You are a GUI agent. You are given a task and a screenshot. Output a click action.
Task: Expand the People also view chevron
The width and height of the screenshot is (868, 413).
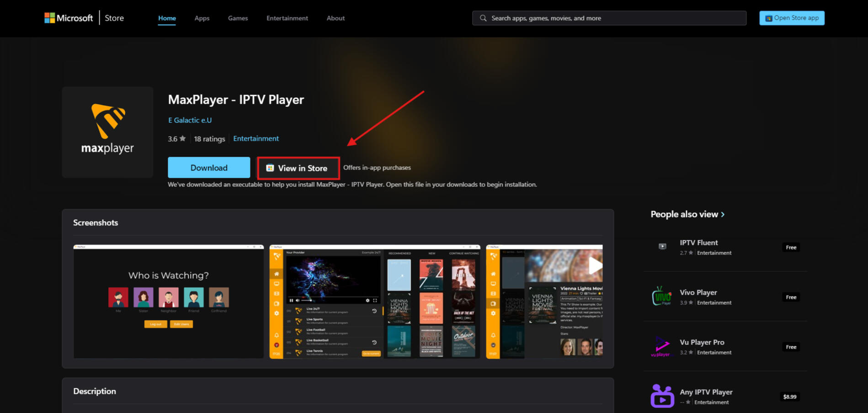tap(723, 214)
